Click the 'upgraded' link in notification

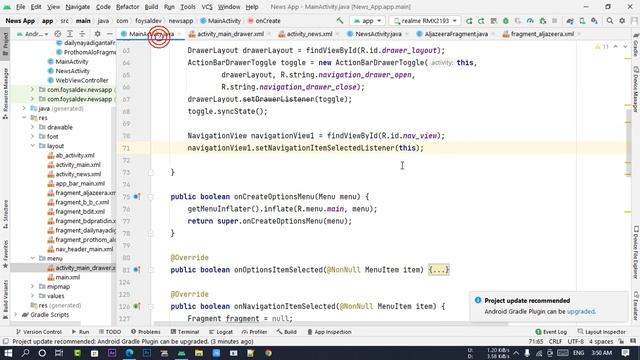[580, 311]
